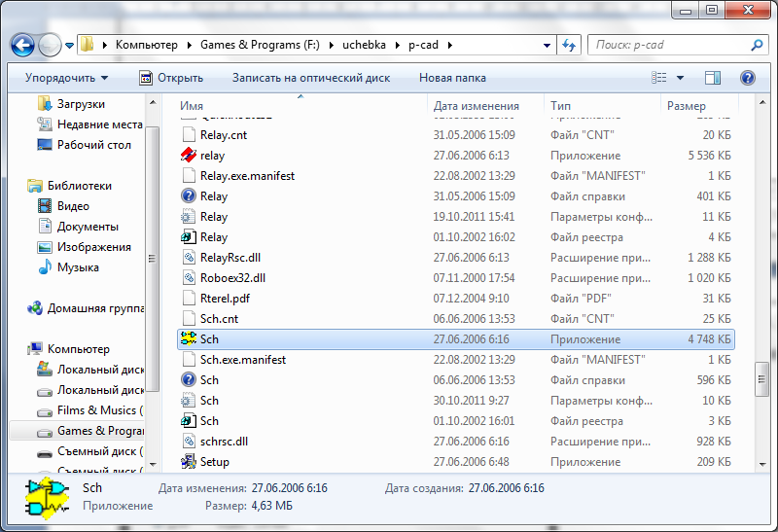
Task: Click the search magnifier icon
Action: point(757,45)
